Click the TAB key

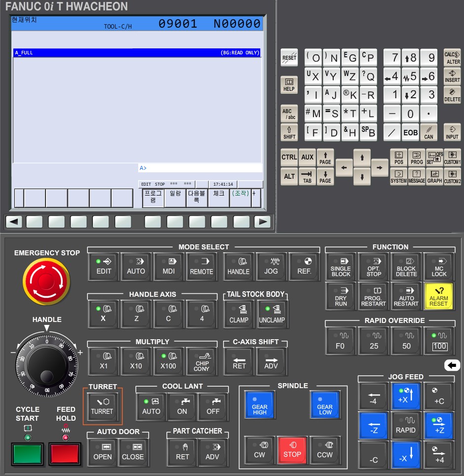click(x=307, y=176)
